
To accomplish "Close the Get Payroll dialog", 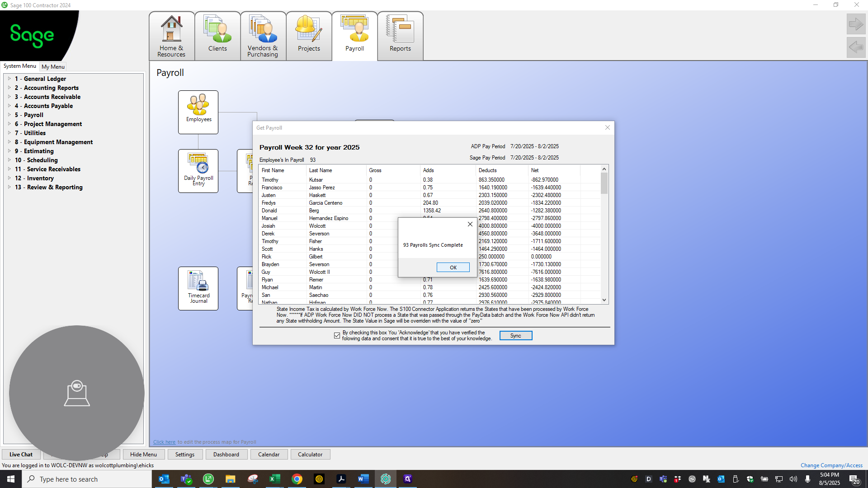I will (x=608, y=127).
